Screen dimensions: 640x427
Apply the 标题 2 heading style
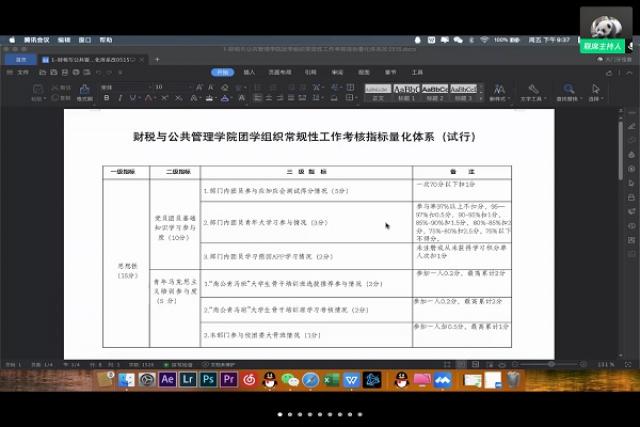click(435, 93)
